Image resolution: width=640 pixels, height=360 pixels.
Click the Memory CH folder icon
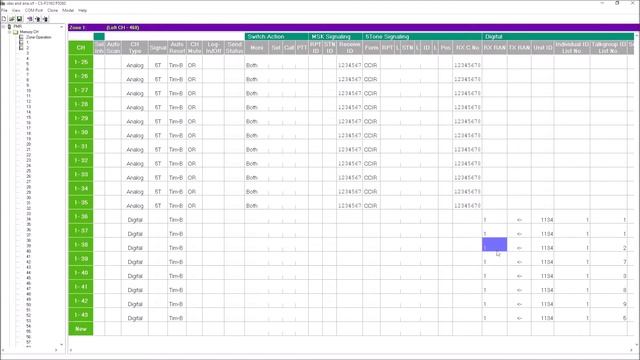coord(16,32)
